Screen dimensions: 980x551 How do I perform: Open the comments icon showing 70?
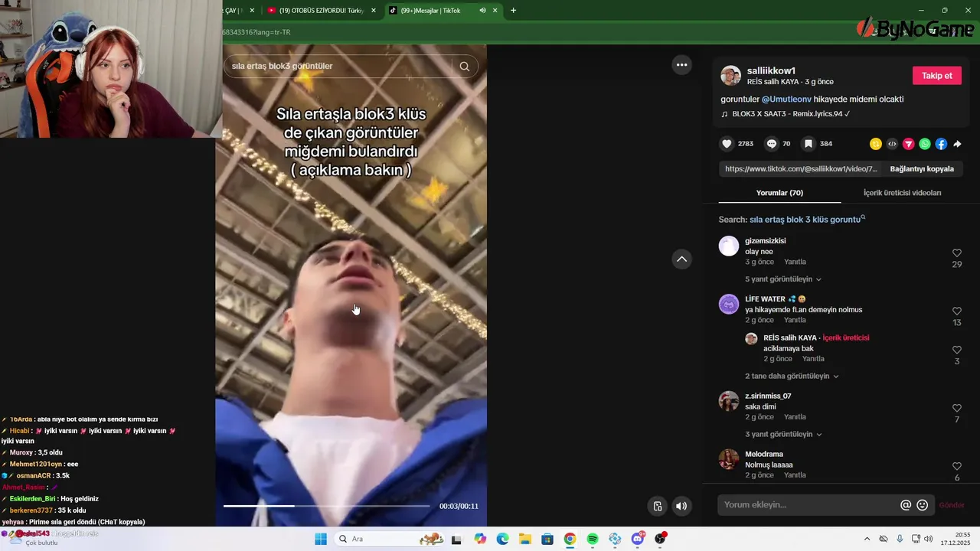[772, 144]
